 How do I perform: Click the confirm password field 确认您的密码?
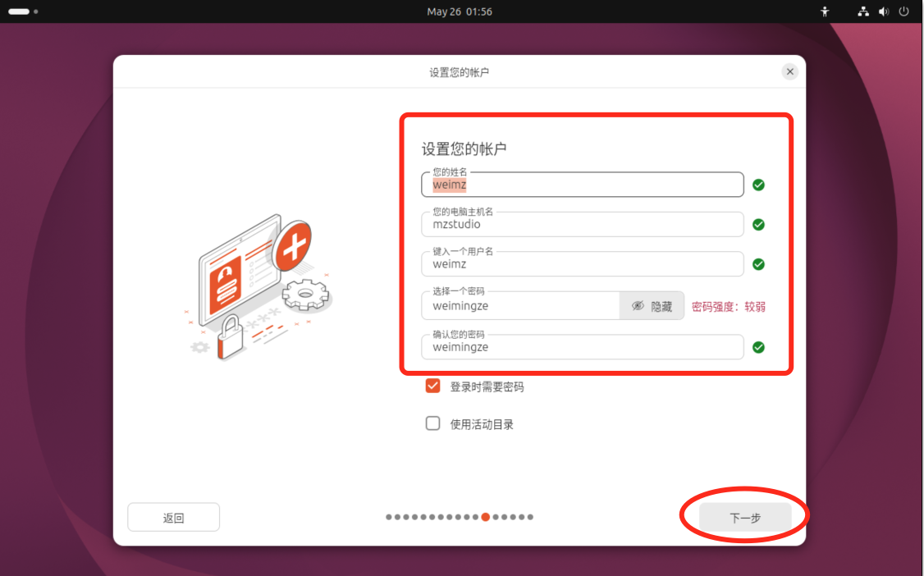tap(582, 347)
